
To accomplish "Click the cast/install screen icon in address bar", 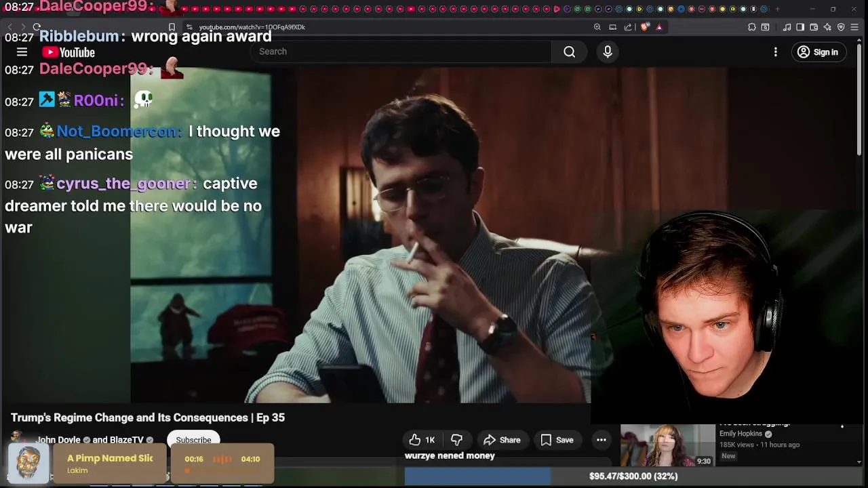I will (x=612, y=27).
